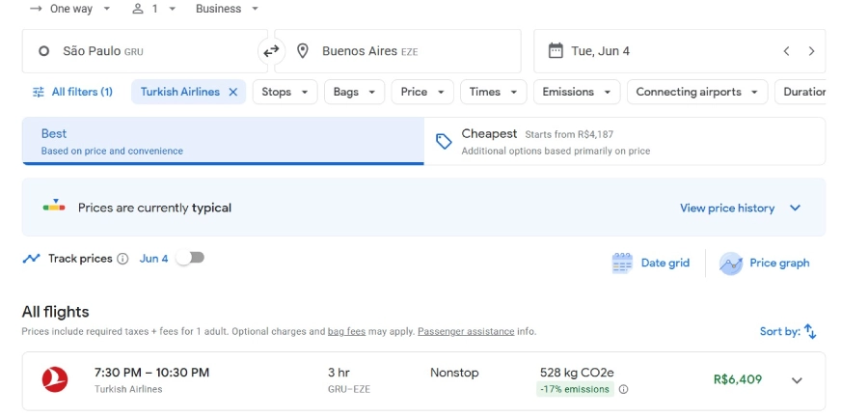Advance to the next departure date
Viewport: 868px width, 417px height.
[x=811, y=51]
